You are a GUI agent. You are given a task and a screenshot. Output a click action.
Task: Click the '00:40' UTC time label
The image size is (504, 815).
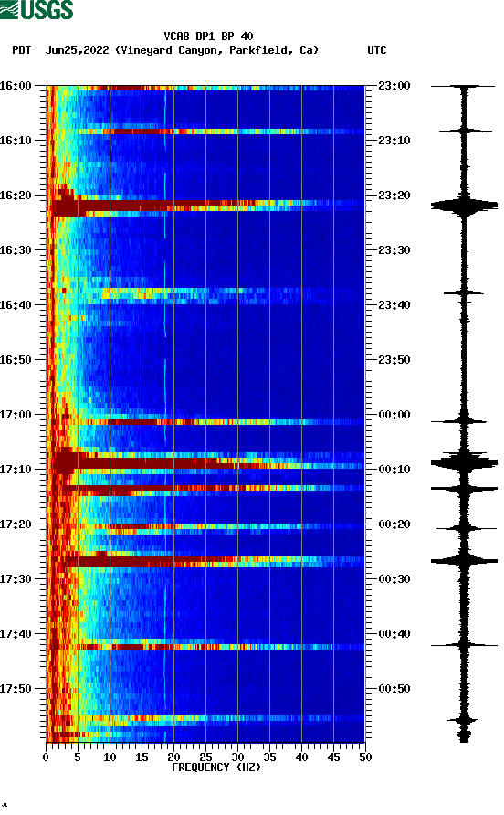[x=394, y=634]
